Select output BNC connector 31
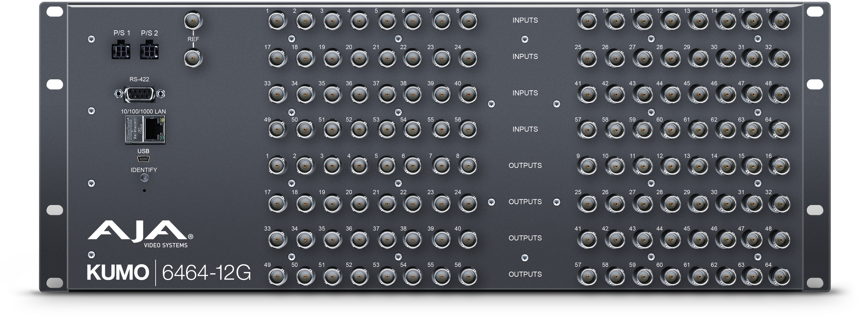The height and width of the screenshot is (323, 868). point(752,204)
